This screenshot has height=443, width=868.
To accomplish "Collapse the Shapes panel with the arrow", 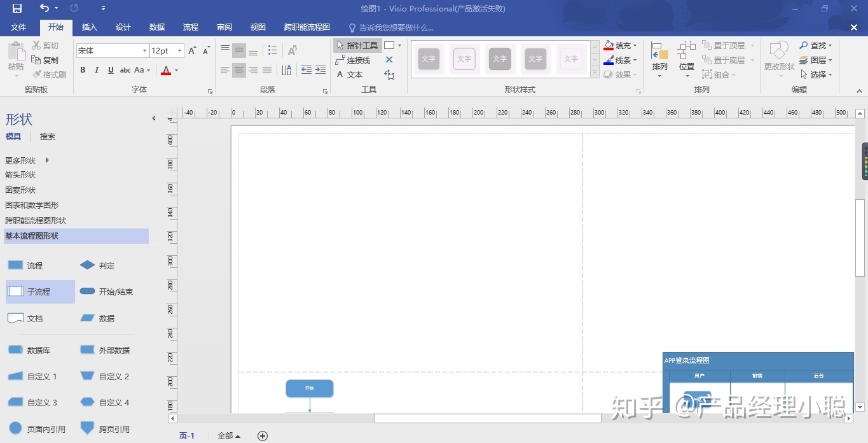I will tap(153, 118).
